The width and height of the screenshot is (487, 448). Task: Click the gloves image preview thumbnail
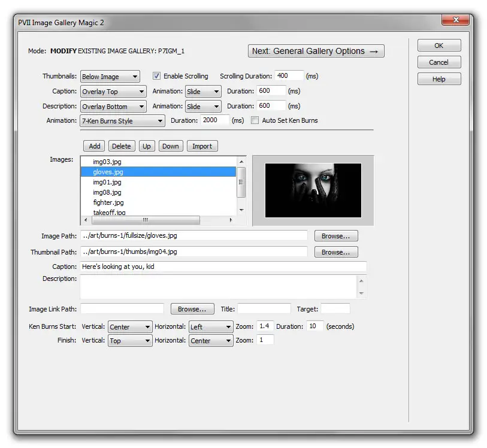point(313,190)
